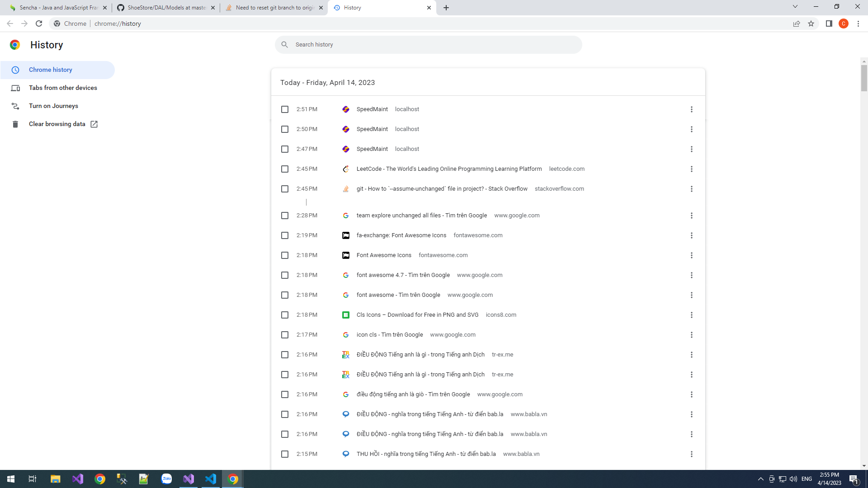Open Clear browsing data

tap(58, 124)
